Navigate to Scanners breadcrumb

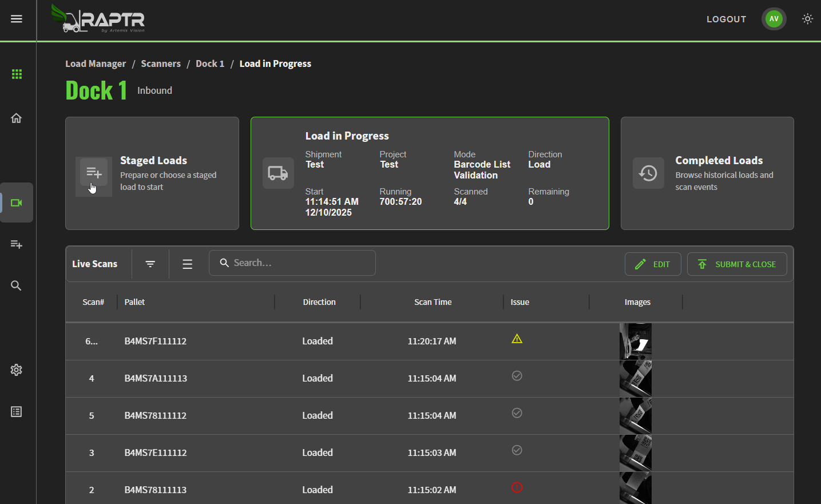pyautogui.click(x=161, y=64)
